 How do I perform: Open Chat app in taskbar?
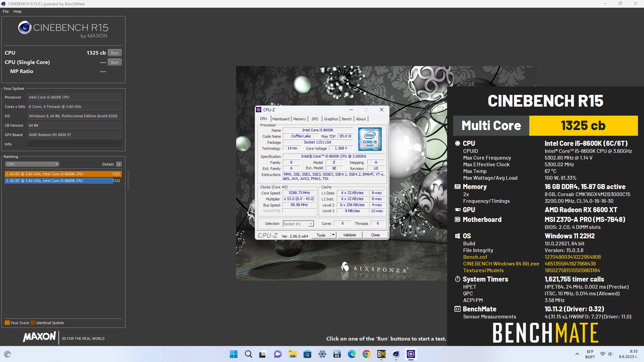pos(278,354)
